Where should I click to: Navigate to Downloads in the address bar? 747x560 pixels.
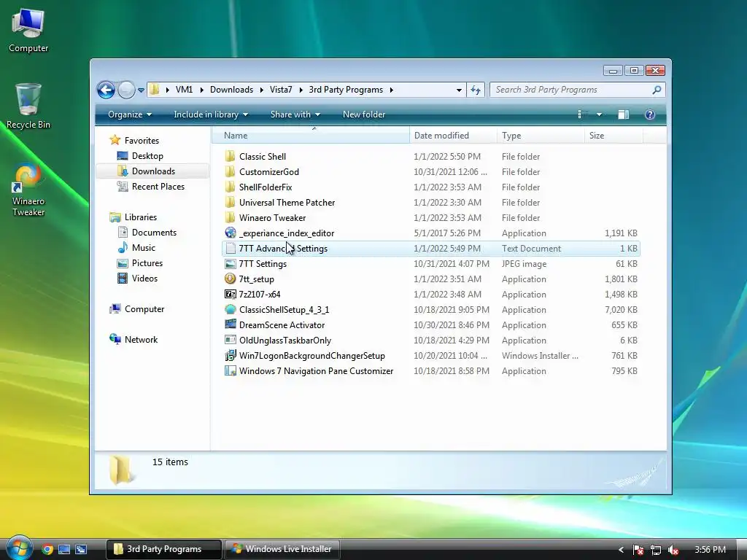pos(231,90)
